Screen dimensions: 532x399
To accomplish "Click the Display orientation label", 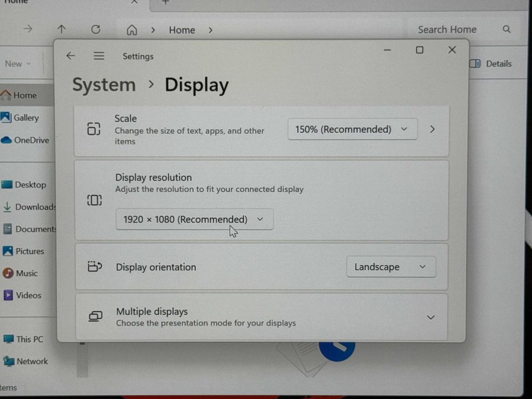I will tap(156, 267).
